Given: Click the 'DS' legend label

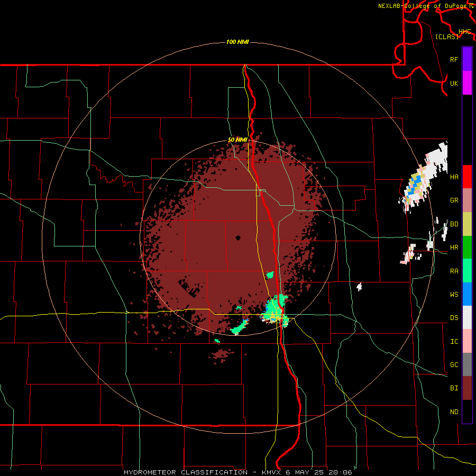Looking at the screenshot, I should [454, 318].
